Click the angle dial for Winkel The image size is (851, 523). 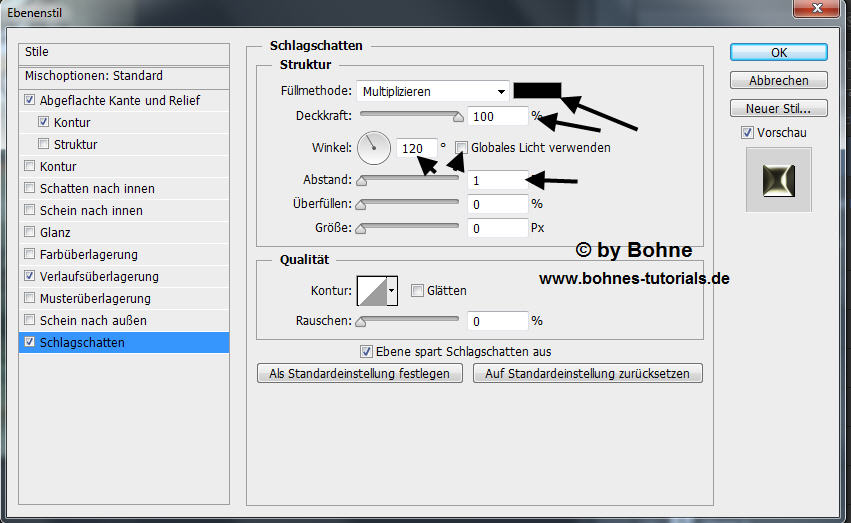(x=374, y=149)
